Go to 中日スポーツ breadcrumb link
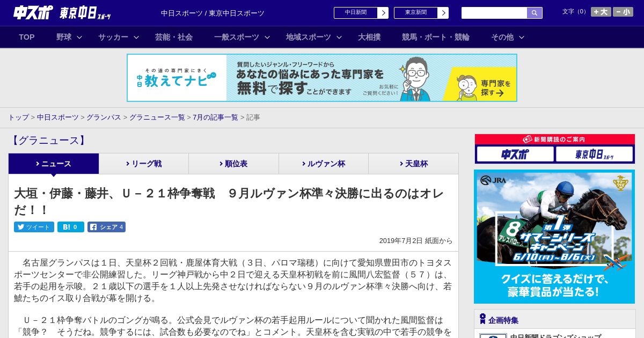 tap(57, 117)
